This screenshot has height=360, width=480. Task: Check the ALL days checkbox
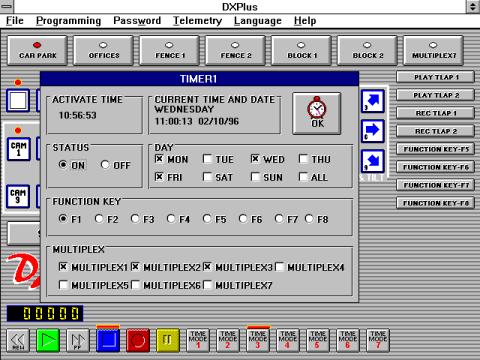point(303,177)
